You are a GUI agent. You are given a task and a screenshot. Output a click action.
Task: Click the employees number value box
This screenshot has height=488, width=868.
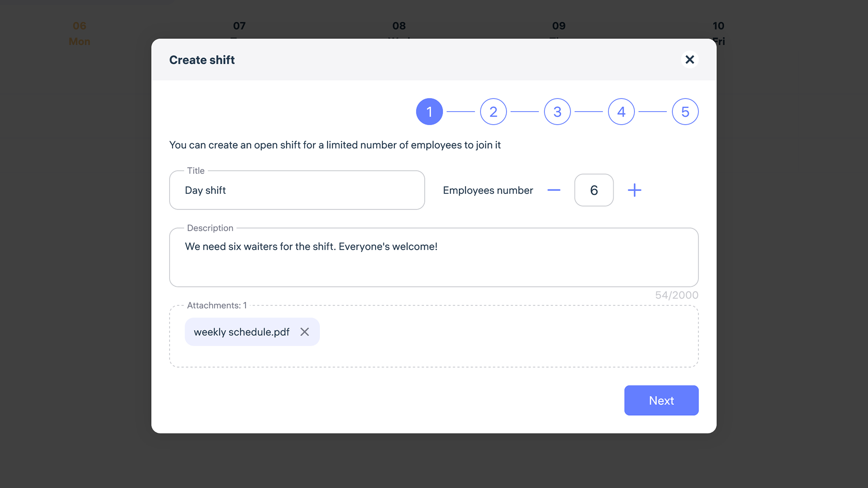[x=594, y=190]
